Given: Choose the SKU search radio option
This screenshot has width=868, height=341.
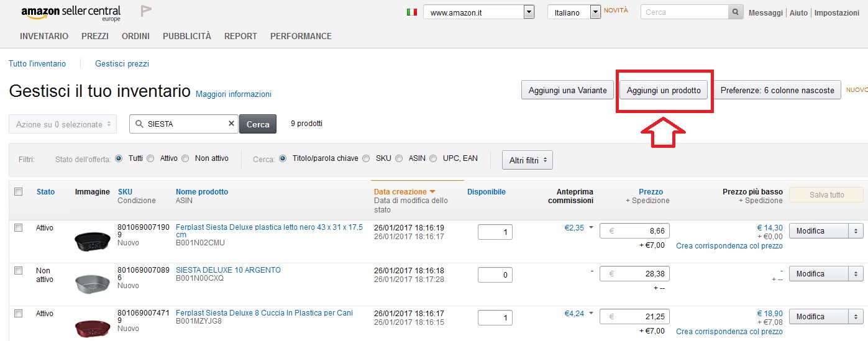Looking at the screenshot, I should (x=366, y=158).
